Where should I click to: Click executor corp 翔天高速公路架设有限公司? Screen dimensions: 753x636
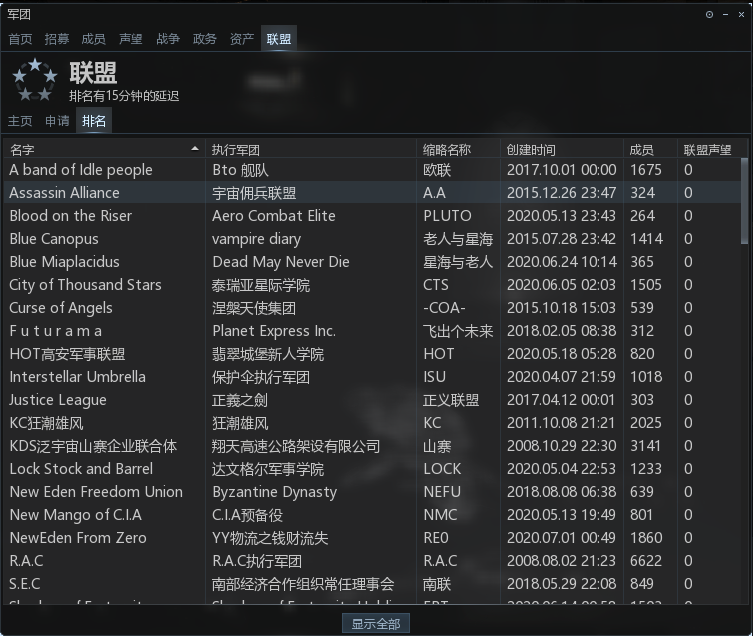(x=296, y=446)
